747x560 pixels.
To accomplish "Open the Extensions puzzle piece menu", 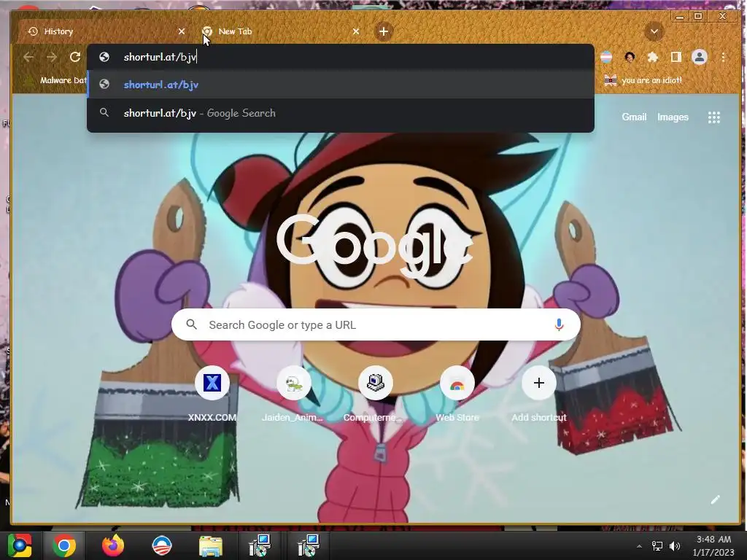I will click(x=653, y=57).
